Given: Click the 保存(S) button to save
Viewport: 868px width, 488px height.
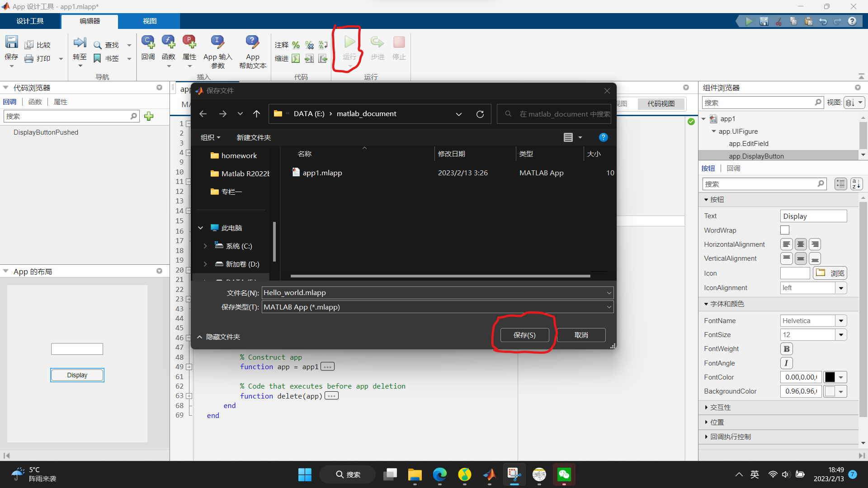Looking at the screenshot, I should click(524, 335).
